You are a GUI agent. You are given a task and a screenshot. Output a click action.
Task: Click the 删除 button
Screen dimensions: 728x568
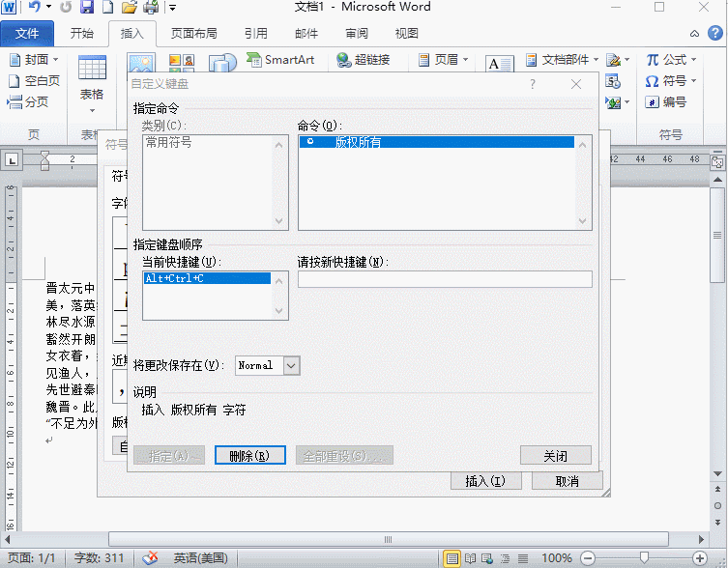(x=249, y=456)
